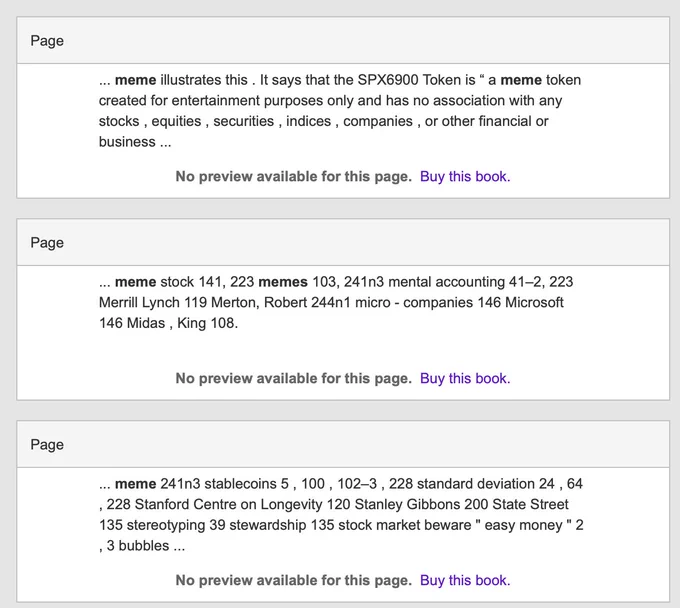Select the Page header of the SPX6900 result
680x608 pixels.
pos(343,41)
